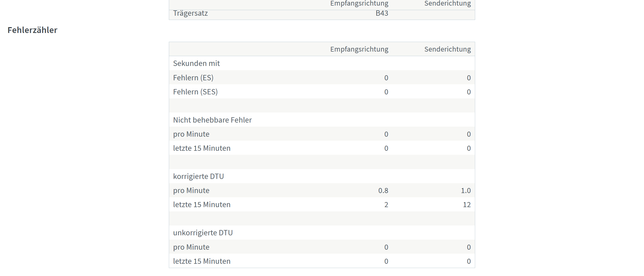The height and width of the screenshot is (276, 644).
Task: Click letzte 15 Minuten under unkorrigierte DTU
Action: point(202,261)
